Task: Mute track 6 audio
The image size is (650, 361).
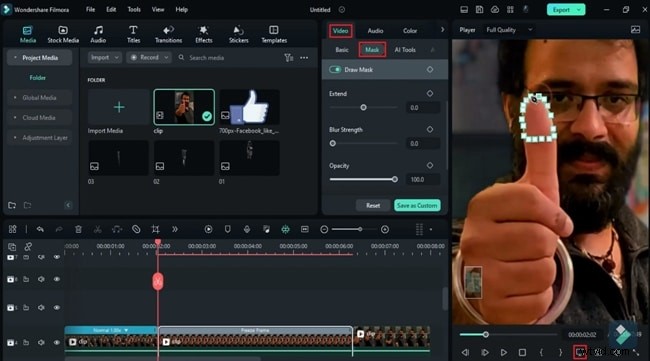Action: (41, 279)
